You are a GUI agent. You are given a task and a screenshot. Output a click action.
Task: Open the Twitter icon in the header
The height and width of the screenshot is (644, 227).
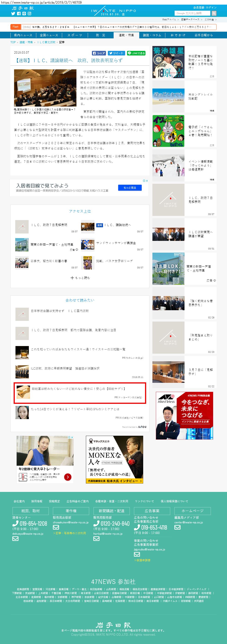coord(13,14)
